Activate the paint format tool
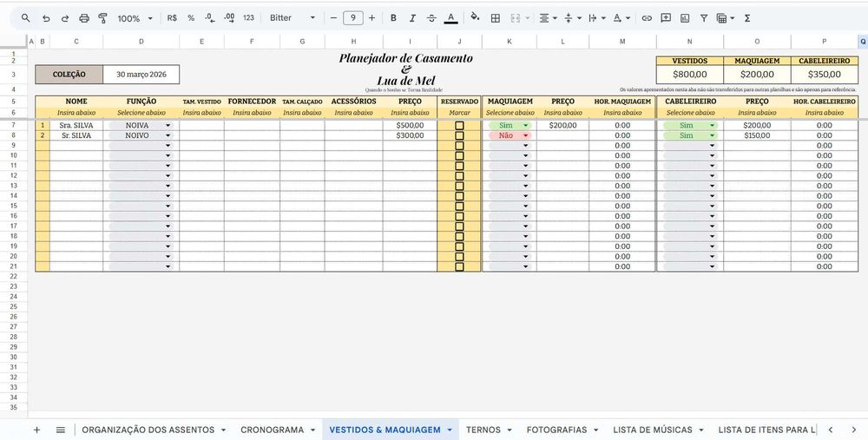 103,17
